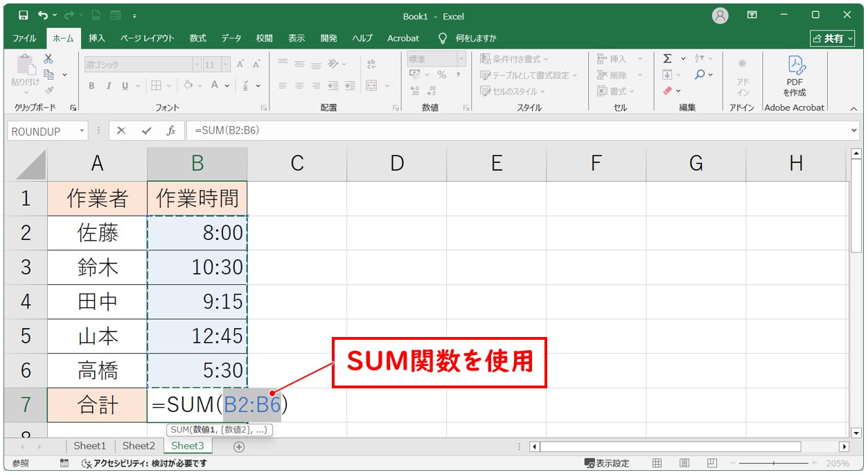
Task: Open the Formulas (数式) ribbon tab
Action: [198, 38]
